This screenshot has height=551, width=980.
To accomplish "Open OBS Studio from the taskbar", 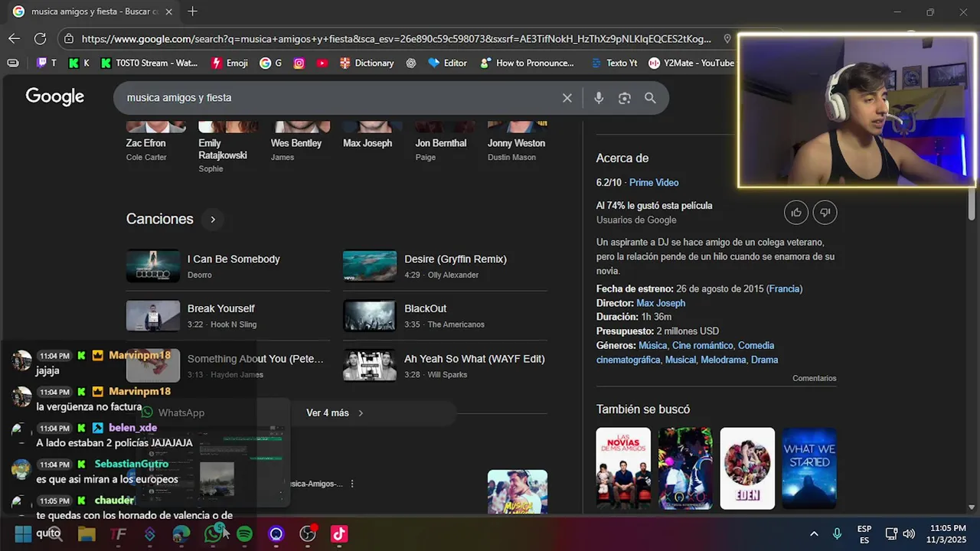I will point(308,533).
